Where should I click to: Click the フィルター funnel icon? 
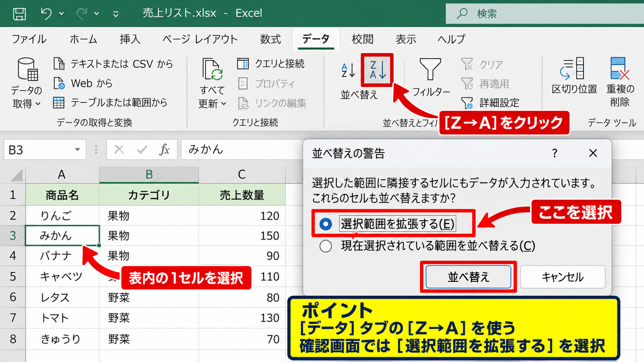tap(430, 69)
